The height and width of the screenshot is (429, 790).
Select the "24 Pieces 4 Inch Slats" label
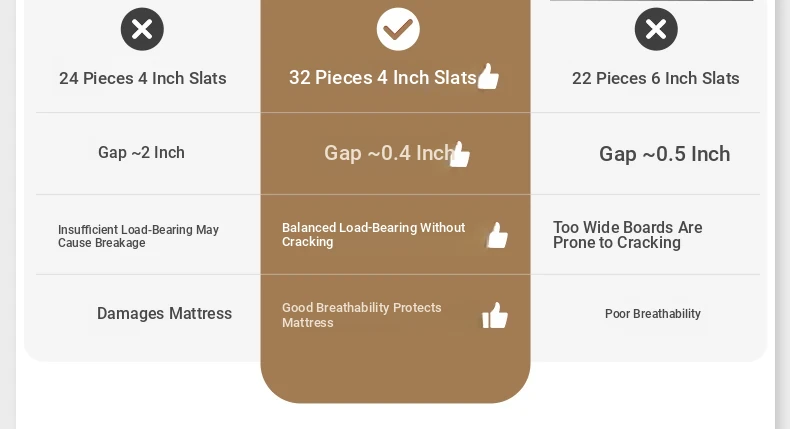point(143,78)
